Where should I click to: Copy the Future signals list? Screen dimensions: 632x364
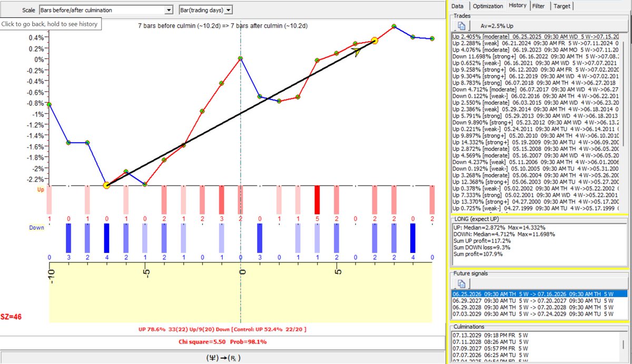[x=462, y=284]
